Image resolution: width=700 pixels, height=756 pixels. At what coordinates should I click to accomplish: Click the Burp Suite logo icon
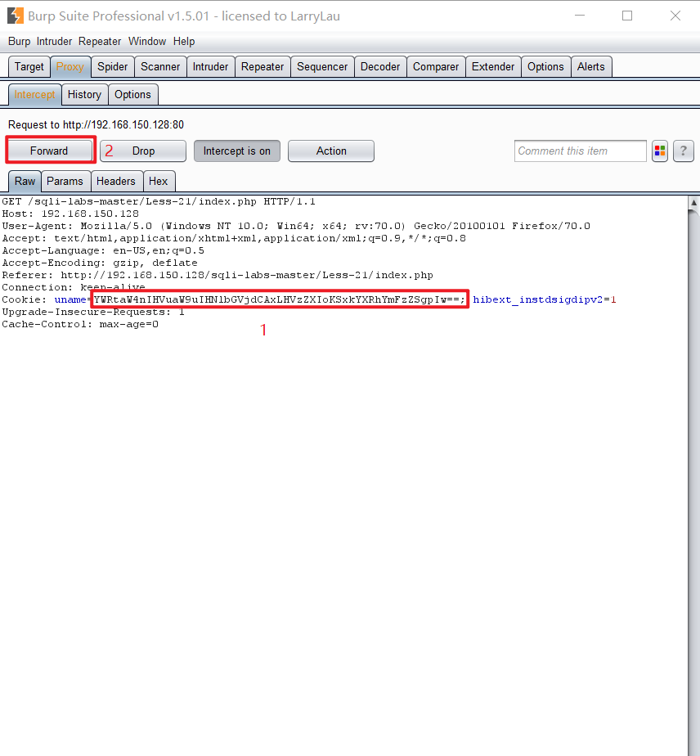16,16
